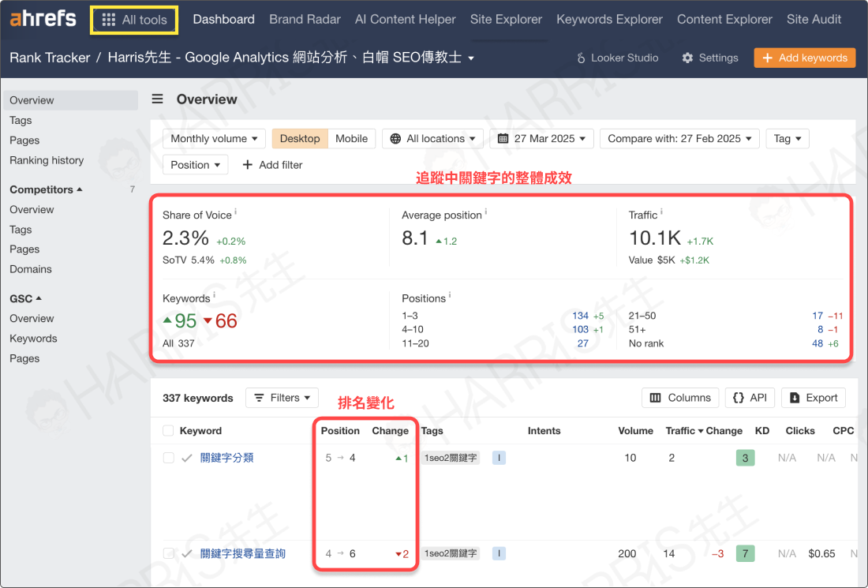This screenshot has height=588, width=868.
Task: Click Rank Tracker breadcrumb link
Action: coord(50,58)
